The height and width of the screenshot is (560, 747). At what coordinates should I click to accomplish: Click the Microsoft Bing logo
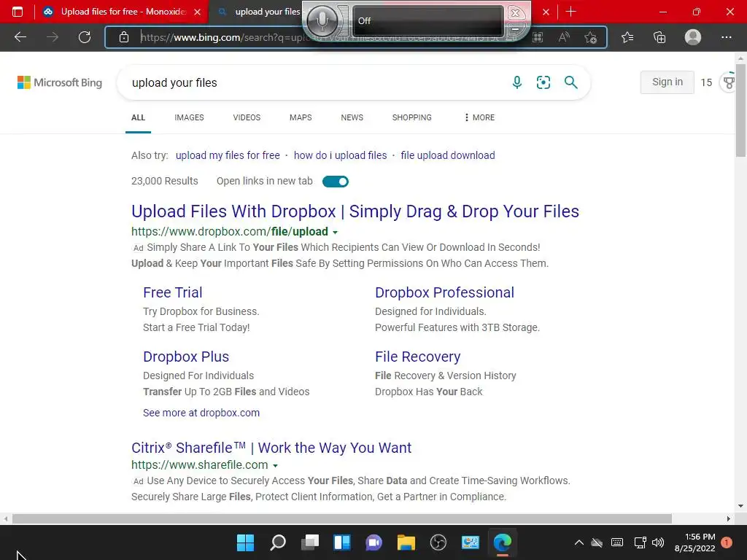(x=60, y=82)
